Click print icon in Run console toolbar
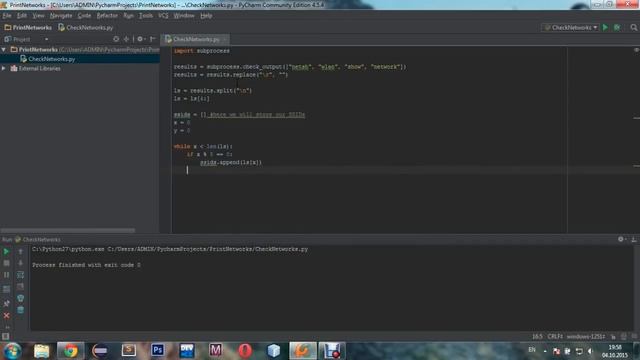 20,299
